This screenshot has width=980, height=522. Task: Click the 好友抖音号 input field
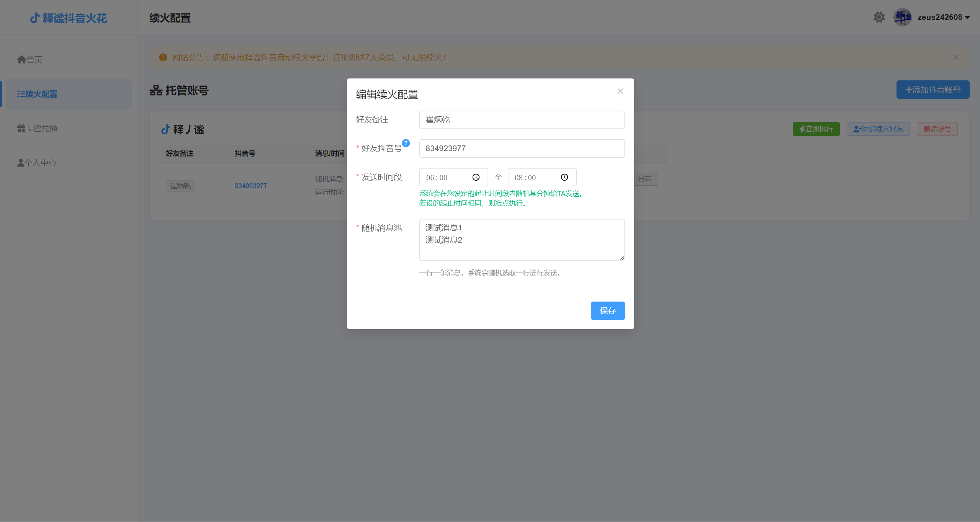522,148
